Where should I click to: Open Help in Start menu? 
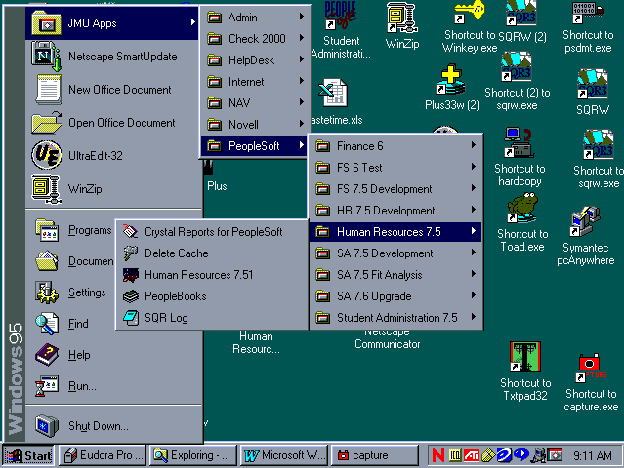pos(113,355)
